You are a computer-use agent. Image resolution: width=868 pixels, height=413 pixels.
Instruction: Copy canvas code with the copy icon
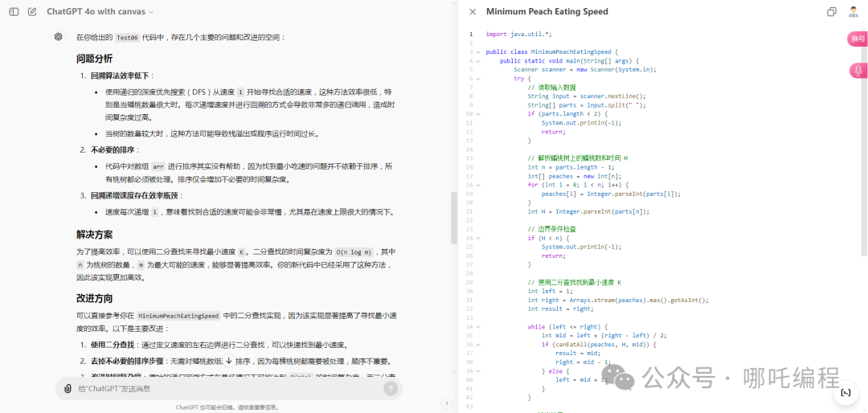click(832, 12)
